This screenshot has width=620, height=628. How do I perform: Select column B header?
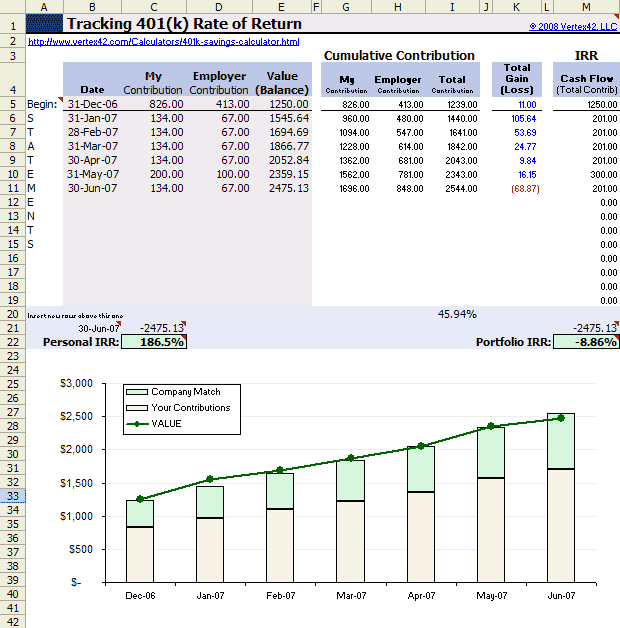click(x=92, y=7)
